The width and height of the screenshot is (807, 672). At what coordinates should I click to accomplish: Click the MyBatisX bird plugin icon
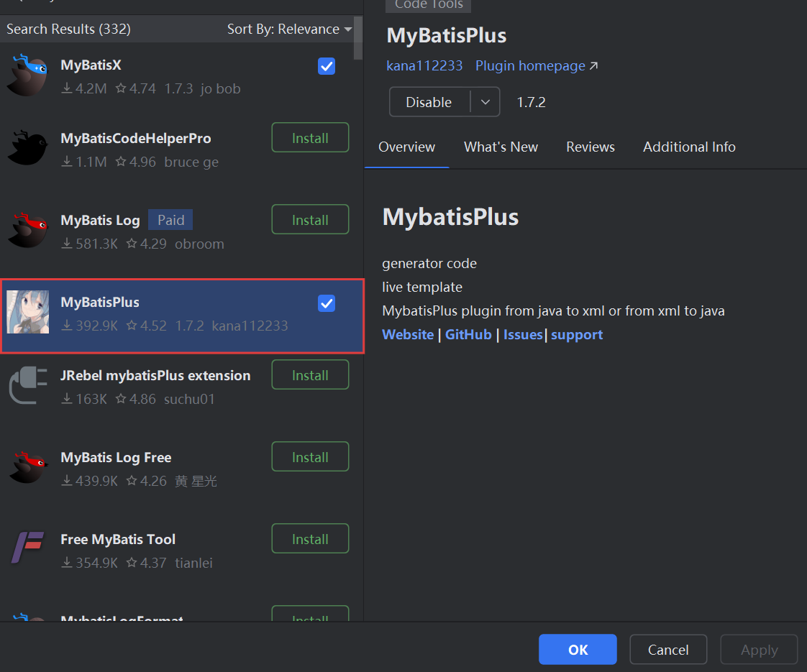click(x=28, y=75)
